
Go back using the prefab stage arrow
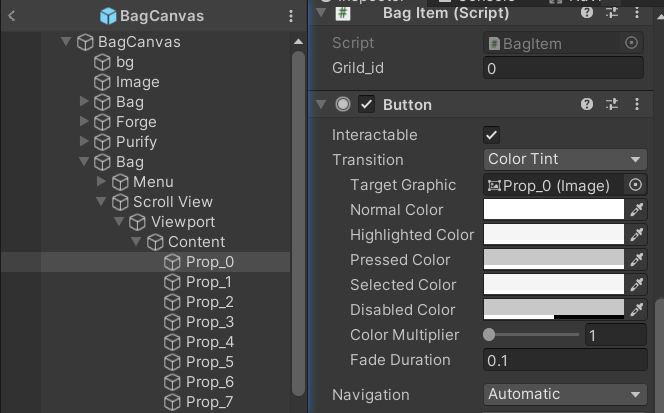tap(11, 16)
